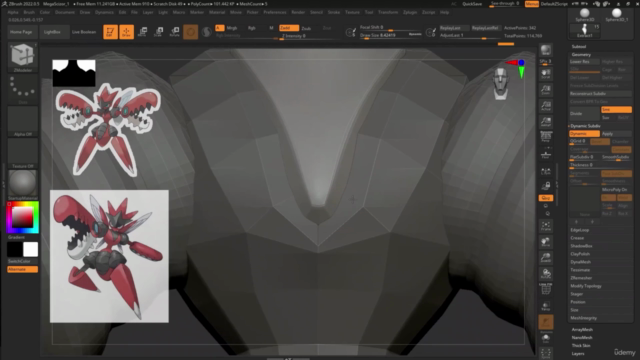This screenshot has width=640, height=360.
Task: Click the Zoom canvas icon
Action: pyautogui.click(x=546, y=90)
